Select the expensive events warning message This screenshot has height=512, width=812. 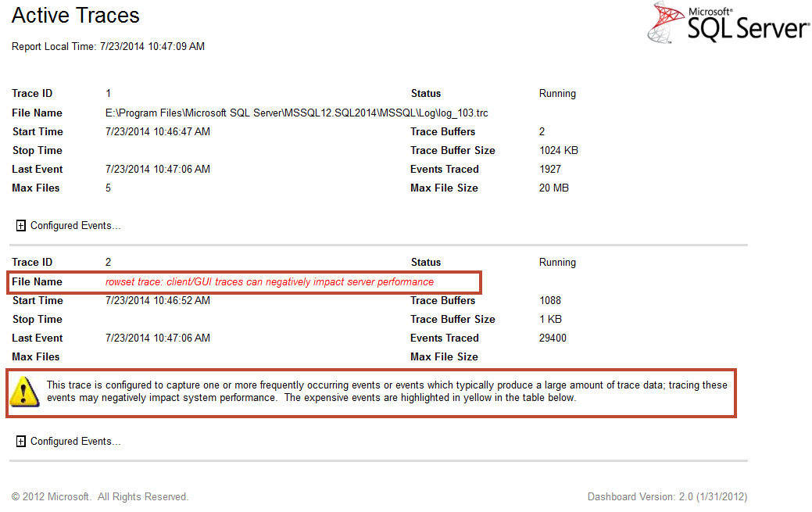point(387,392)
